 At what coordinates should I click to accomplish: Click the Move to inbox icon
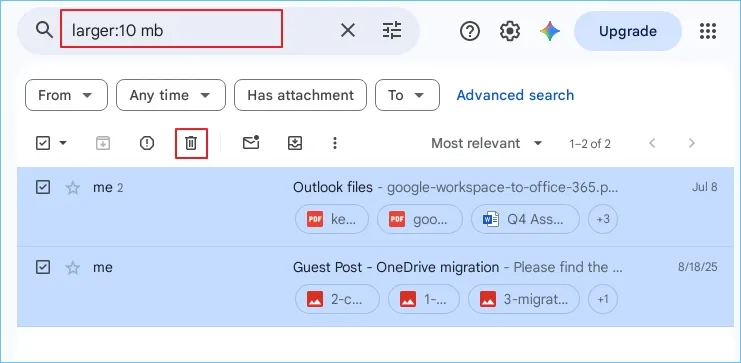click(x=295, y=143)
